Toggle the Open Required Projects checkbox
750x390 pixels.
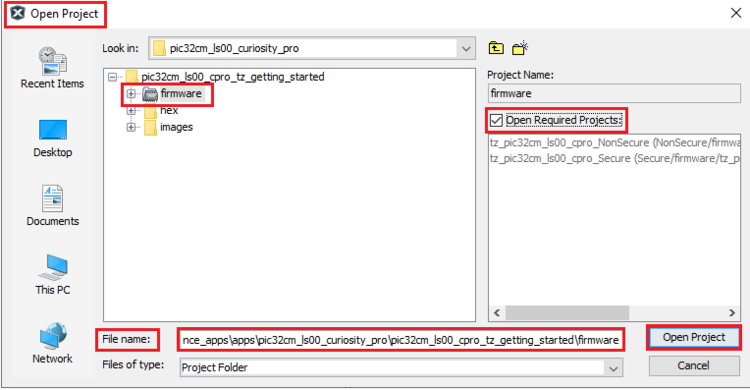click(x=496, y=120)
